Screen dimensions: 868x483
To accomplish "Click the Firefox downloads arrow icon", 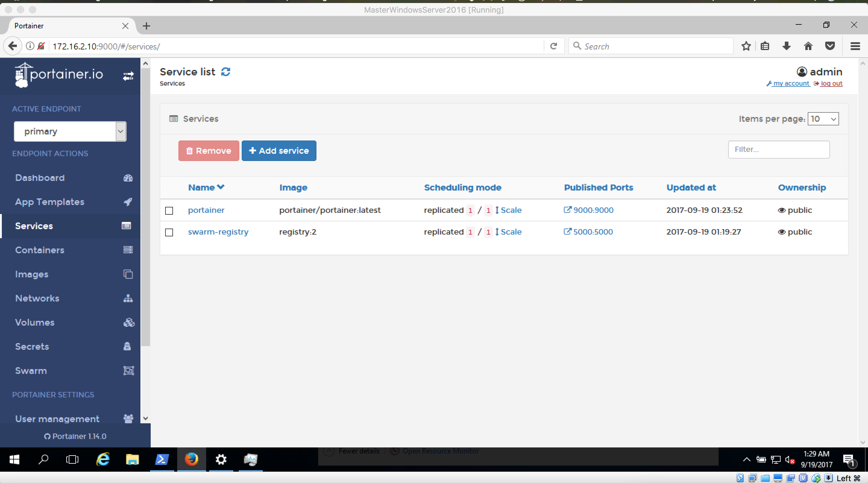I will [786, 46].
